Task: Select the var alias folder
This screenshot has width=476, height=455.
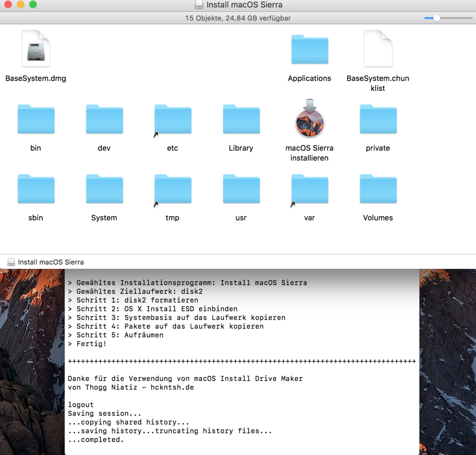Action: [310, 190]
